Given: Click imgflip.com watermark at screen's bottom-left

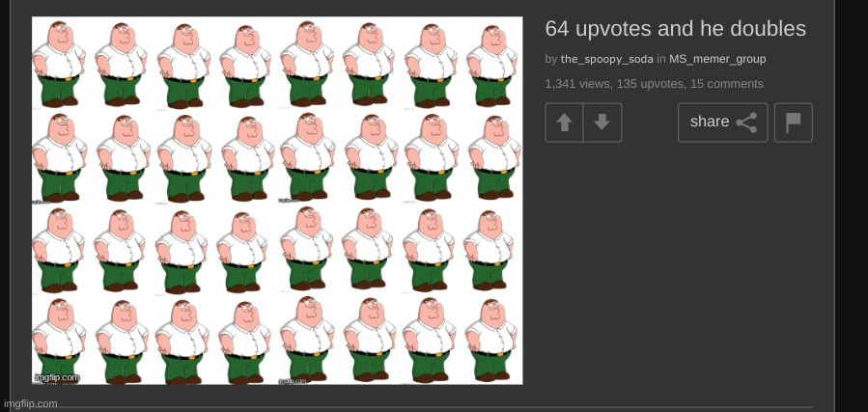Looking at the screenshot, I should [x=31, y=403].
